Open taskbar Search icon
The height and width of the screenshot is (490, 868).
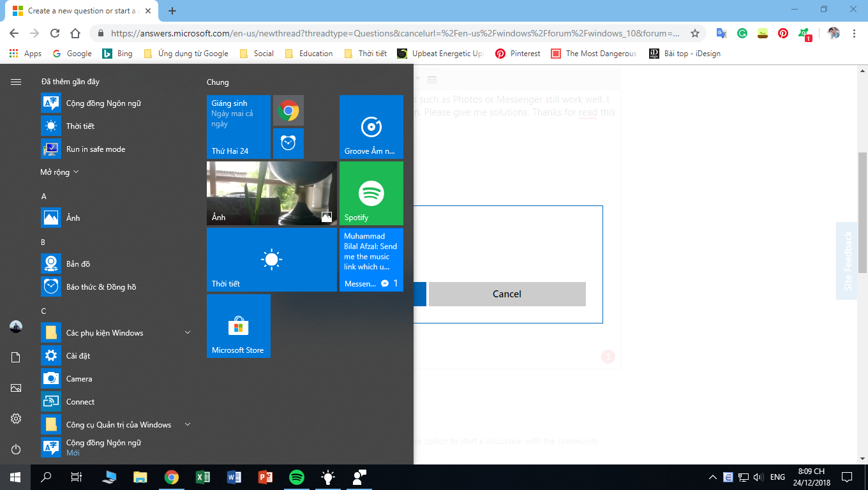tap(46, 477)
